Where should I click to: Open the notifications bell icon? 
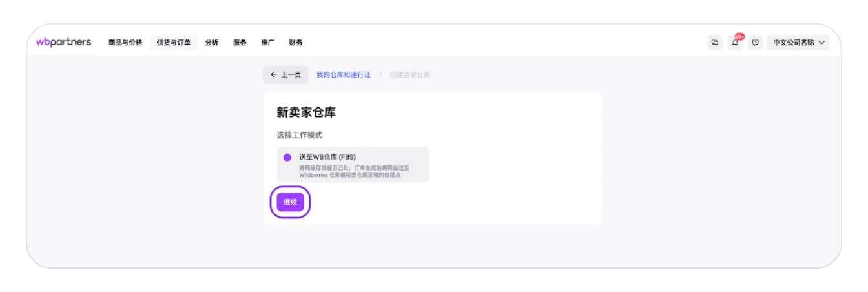click(736, 43)
